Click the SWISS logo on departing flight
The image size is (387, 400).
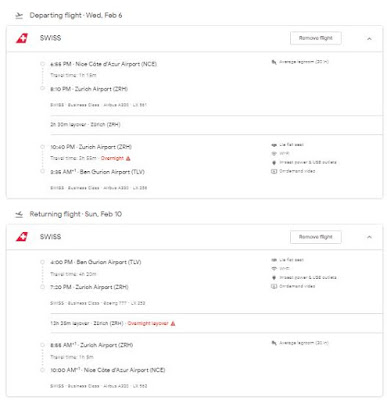click(x=22, y=38)
